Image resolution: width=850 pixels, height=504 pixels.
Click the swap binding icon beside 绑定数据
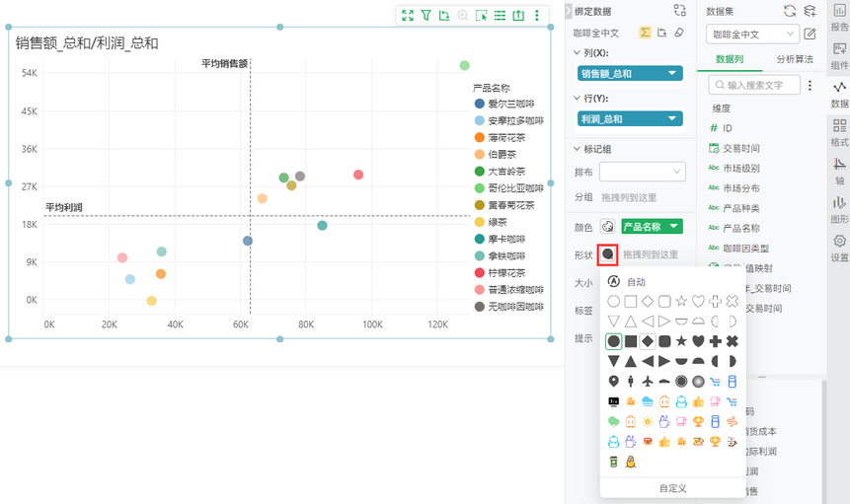680,10
